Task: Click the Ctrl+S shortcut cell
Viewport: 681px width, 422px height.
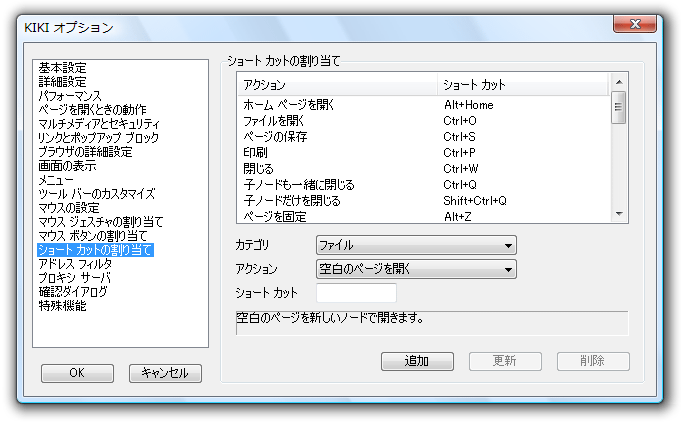Action: (459, 137)
